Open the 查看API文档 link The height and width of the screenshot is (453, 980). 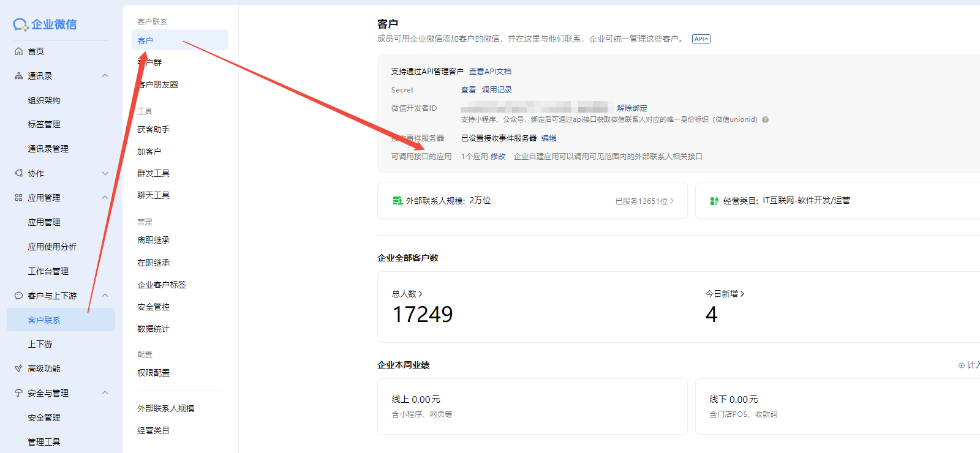click(x=490, y=72)
